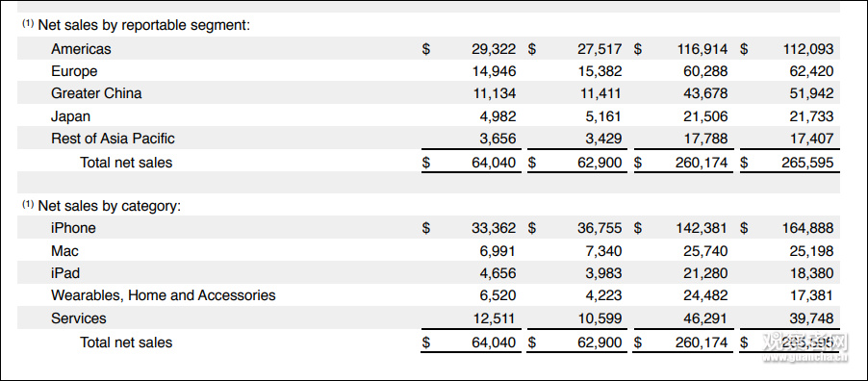868x381 pixels.
Task: Click the Mac category label
Action: point(64,251)
